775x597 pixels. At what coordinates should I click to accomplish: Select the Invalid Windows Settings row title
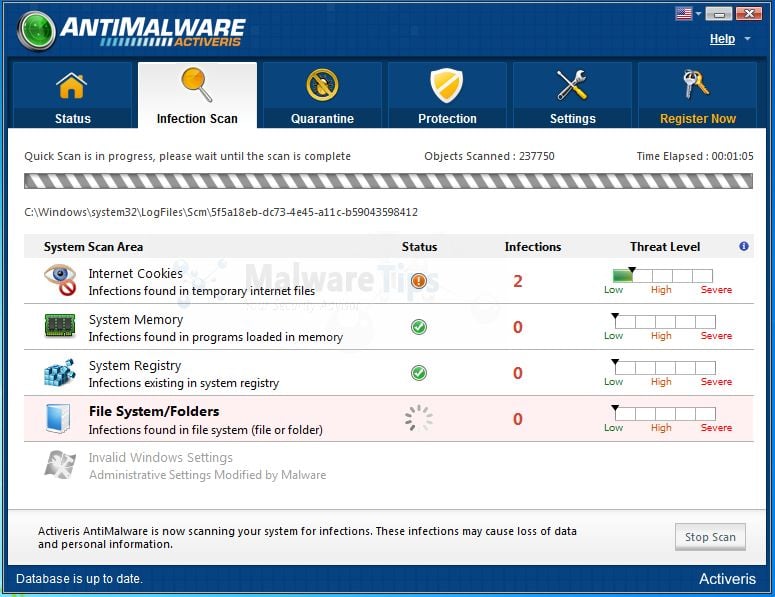(161, 458)
